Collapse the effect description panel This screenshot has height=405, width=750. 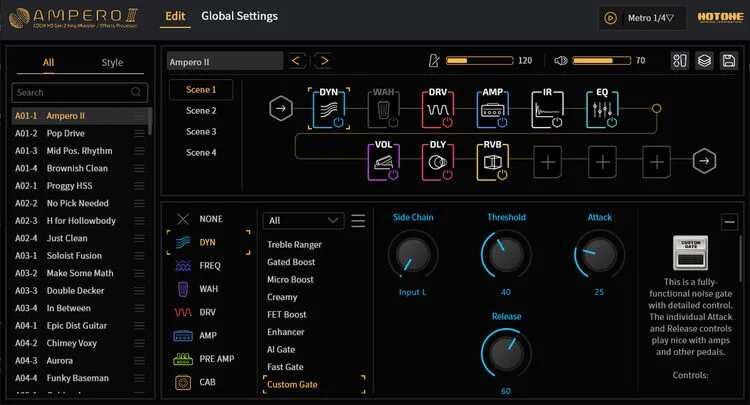point(729,222)
